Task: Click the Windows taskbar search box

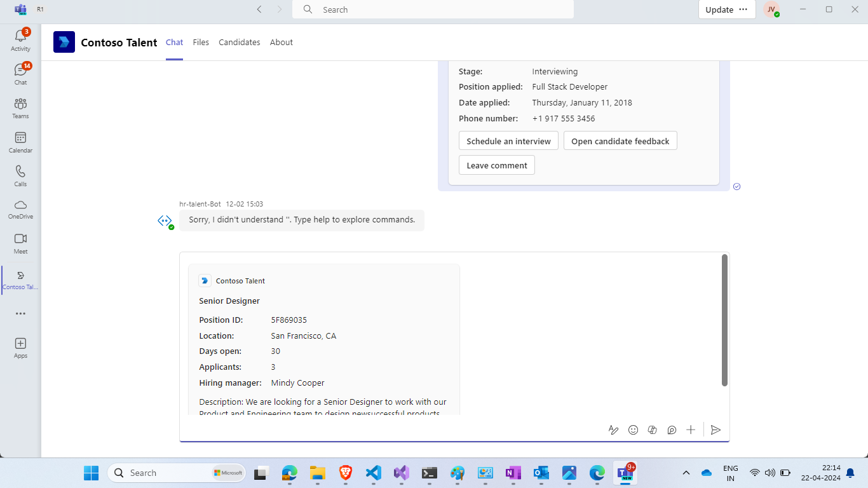Action: click(x=177, y=473)
